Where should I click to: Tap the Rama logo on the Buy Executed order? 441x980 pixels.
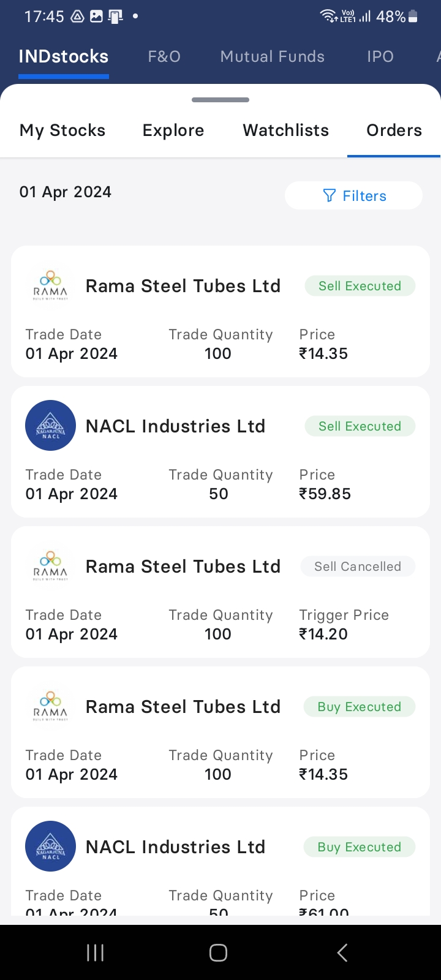tap(50, 706)
